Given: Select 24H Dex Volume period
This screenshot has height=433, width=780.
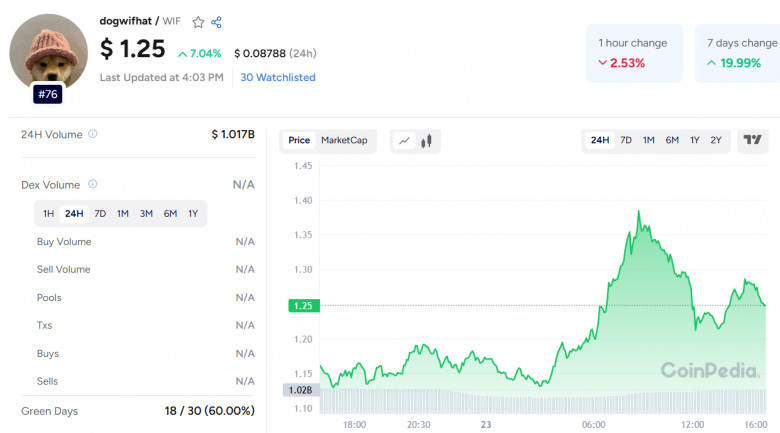Looking at the screenshot, I should coord(74,214).
